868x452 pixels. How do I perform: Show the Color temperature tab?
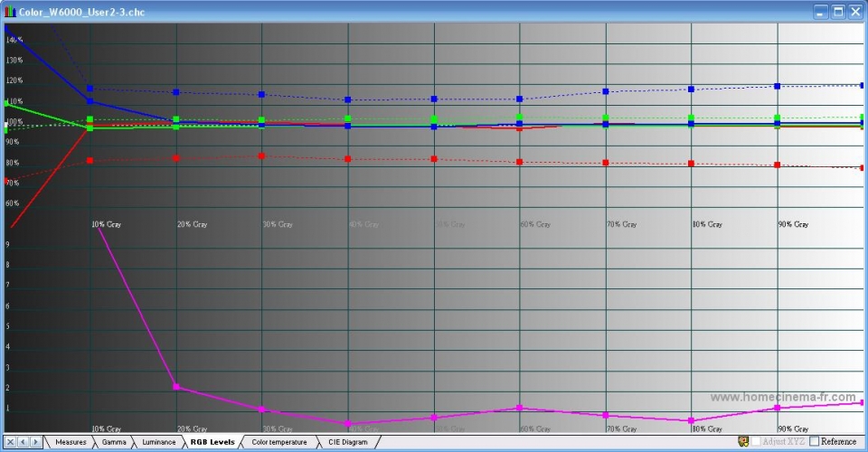coord(279,442)
